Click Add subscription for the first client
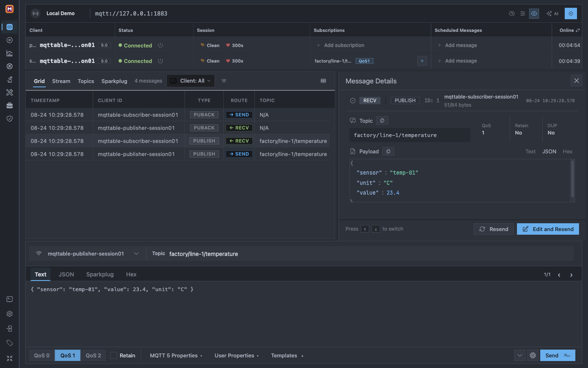This screenshot has height=368, width=588. pyautogui.click(x=340, y=45)
